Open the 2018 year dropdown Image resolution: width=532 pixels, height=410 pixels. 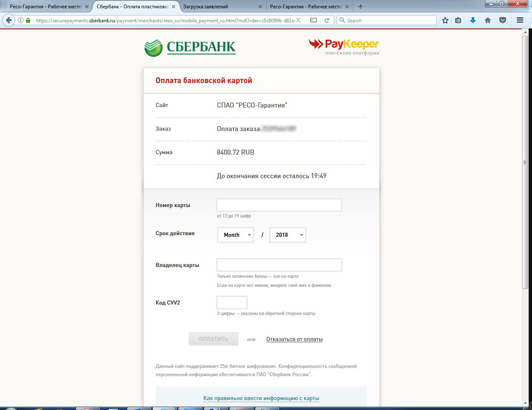coord(287,235)
